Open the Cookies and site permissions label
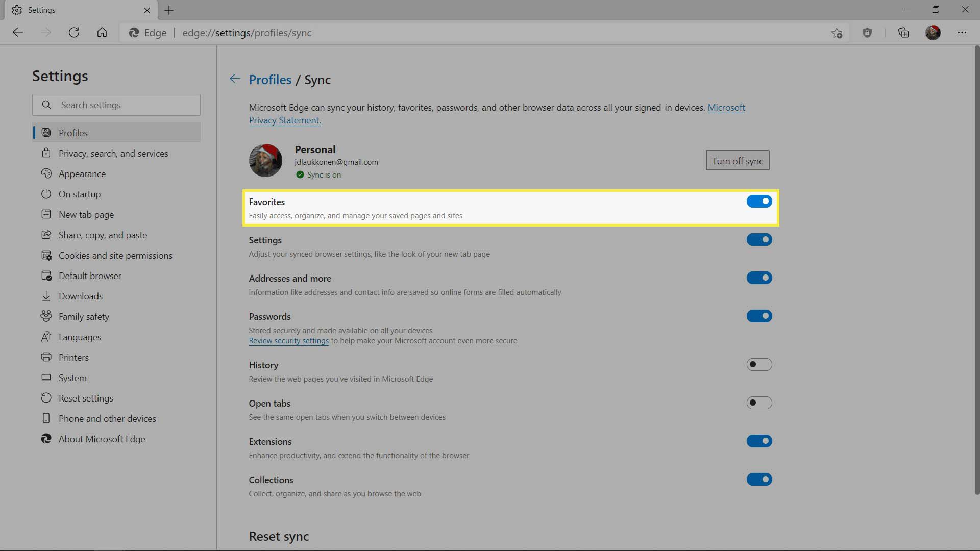The image size is (980, 551). (x=115, y=255)
